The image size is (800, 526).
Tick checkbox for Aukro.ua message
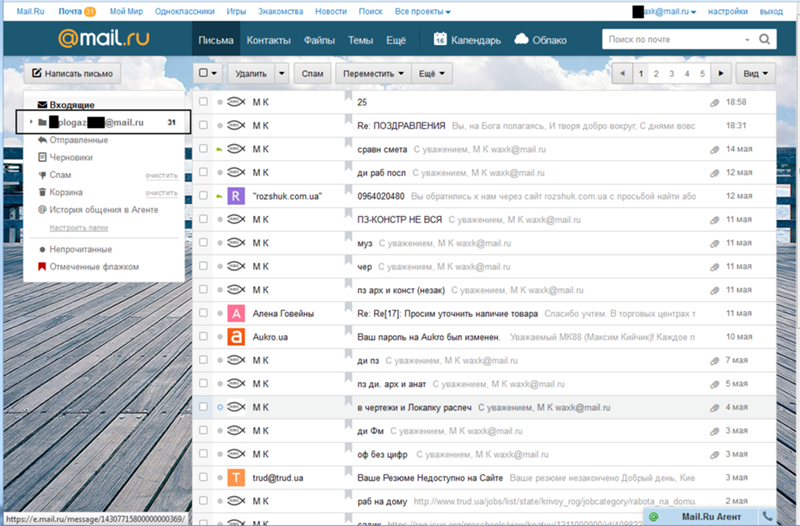(203, 336)
